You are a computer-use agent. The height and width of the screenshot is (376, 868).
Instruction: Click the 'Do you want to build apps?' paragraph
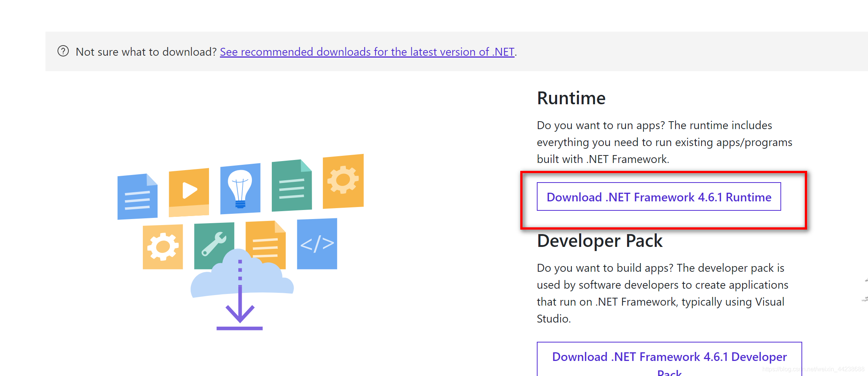662,293
